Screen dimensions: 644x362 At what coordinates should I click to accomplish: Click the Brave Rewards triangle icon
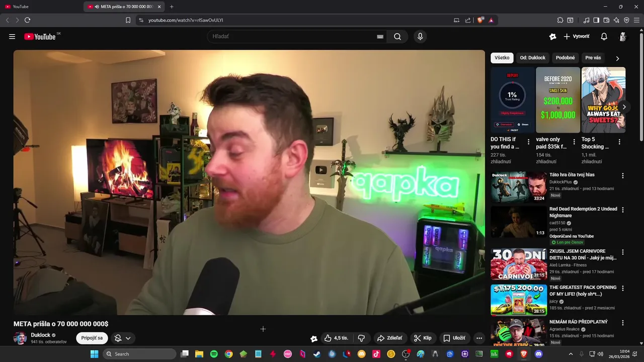pos(491,20)
